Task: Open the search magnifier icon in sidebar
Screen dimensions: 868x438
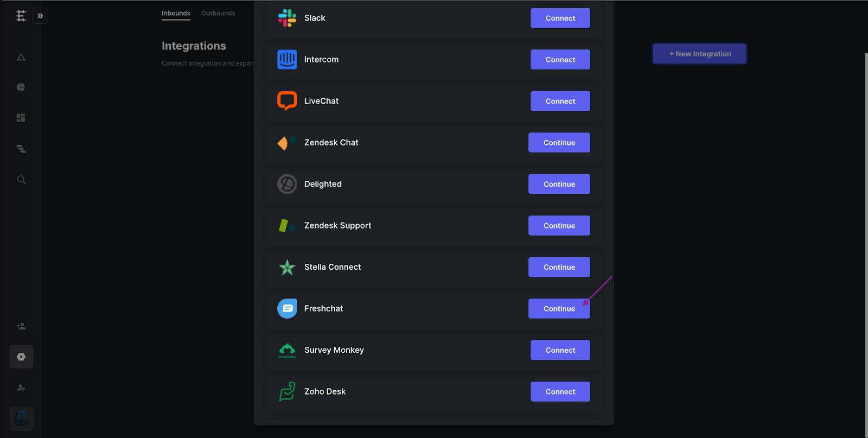Action: (21, 180)
